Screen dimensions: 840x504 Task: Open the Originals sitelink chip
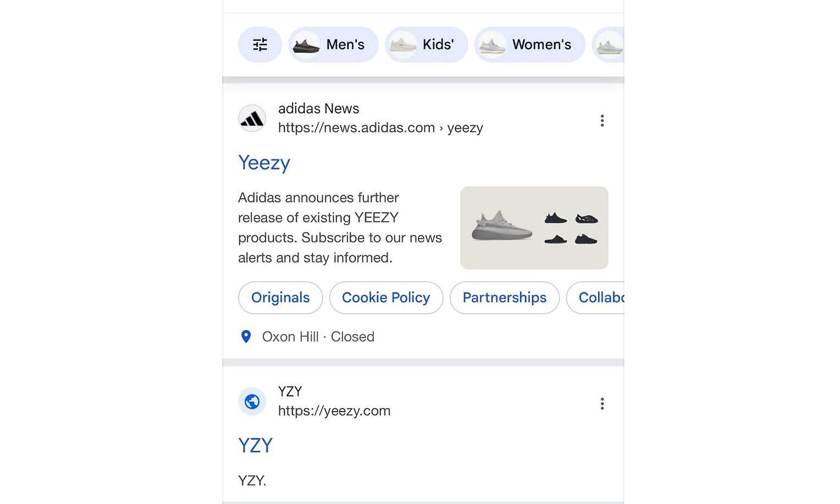click(280, 297)
